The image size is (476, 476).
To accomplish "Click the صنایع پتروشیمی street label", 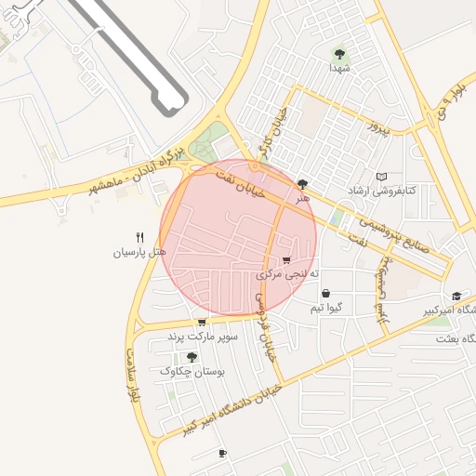I will [394, 236].
